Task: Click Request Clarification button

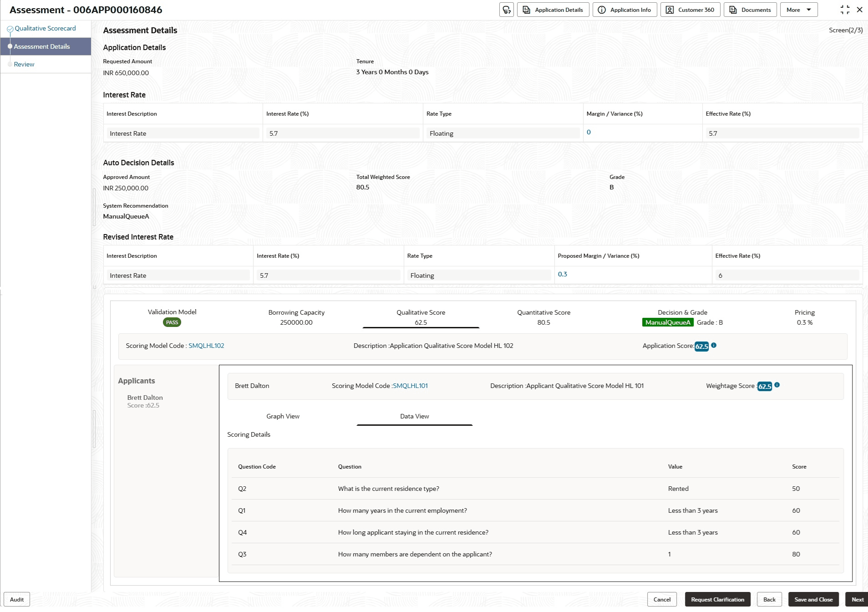Action: point(717,599)
